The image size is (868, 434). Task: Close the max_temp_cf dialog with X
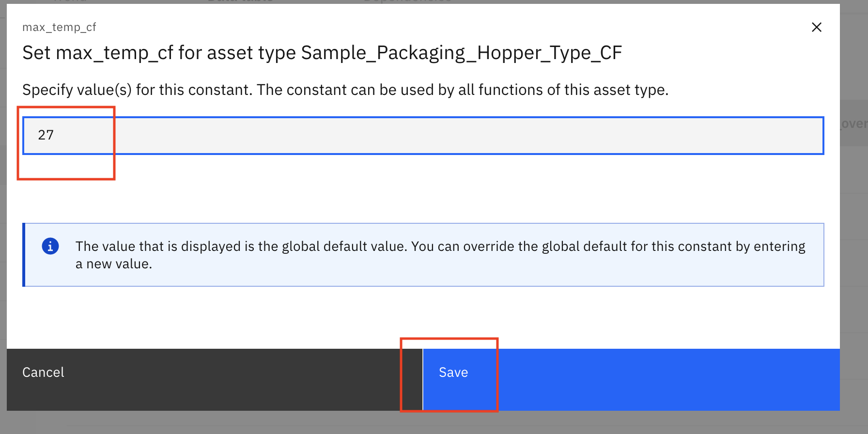click(x=817, y=27)
